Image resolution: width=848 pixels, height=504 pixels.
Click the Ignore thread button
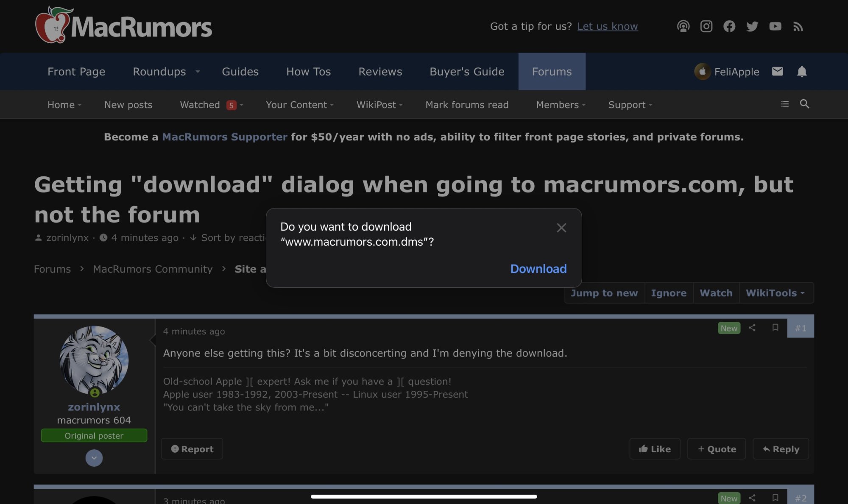point(669,293)
